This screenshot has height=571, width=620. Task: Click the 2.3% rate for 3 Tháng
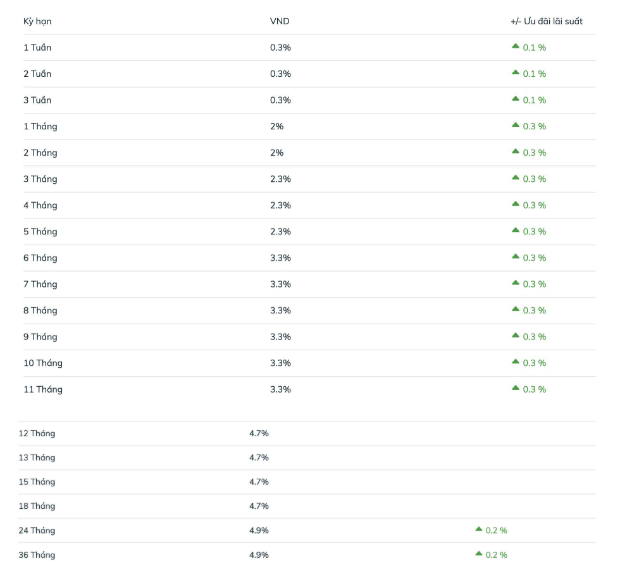click(x=280, y=179)
